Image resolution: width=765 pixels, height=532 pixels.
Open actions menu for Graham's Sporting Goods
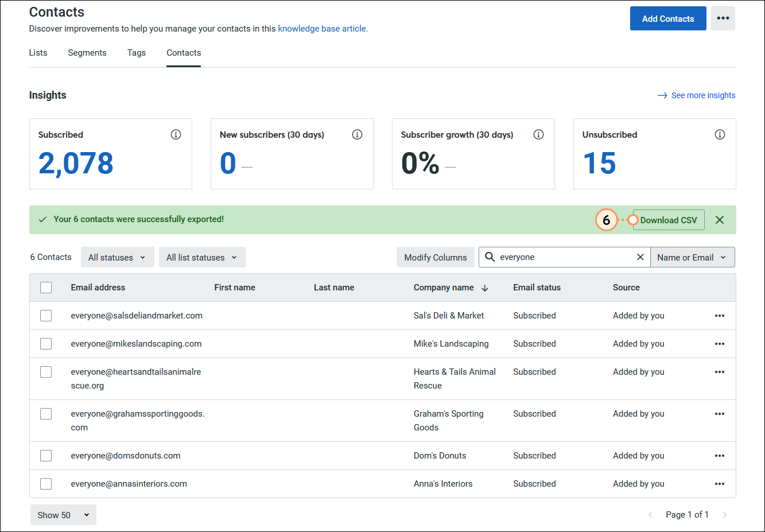[x=720, y=414]
